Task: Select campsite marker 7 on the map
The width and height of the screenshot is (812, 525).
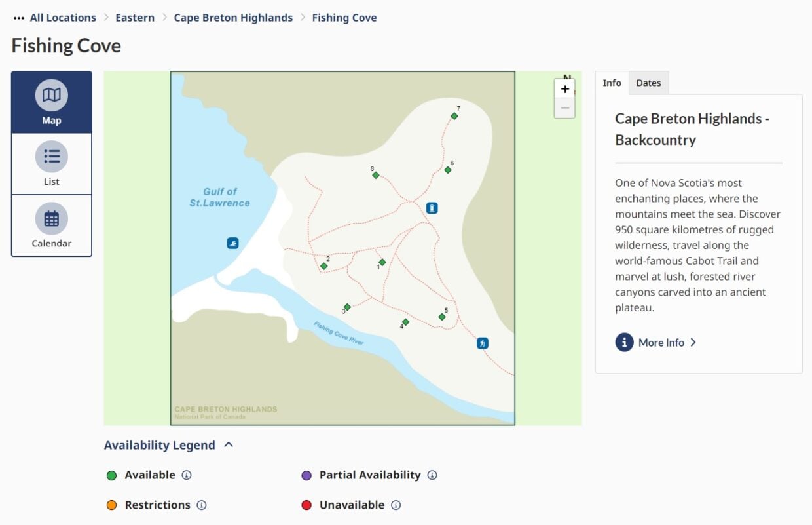Action: tap(454, 115)
